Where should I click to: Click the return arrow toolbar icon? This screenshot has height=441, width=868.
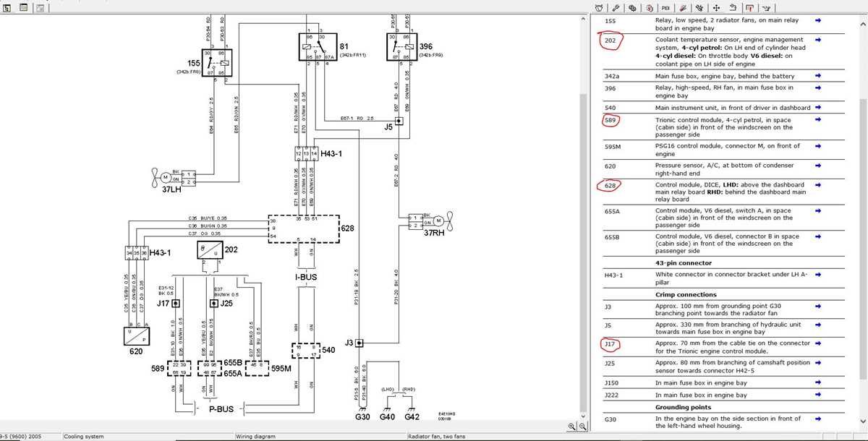[733, 7]
